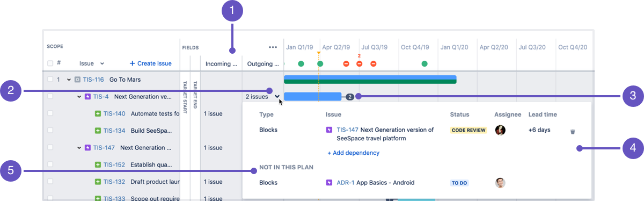Click the Incoming dependencies column header

(221, 64)
